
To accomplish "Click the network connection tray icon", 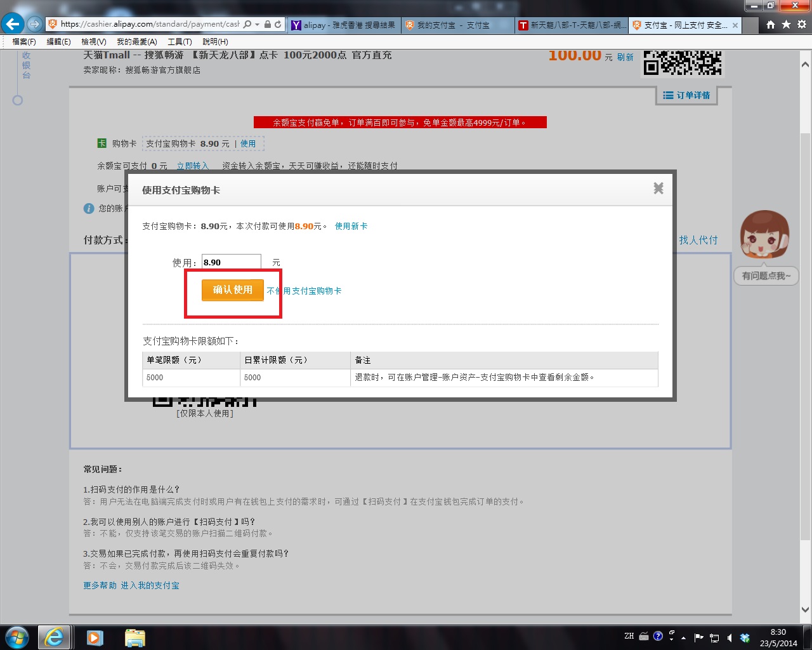I will [x=714, y=637].
